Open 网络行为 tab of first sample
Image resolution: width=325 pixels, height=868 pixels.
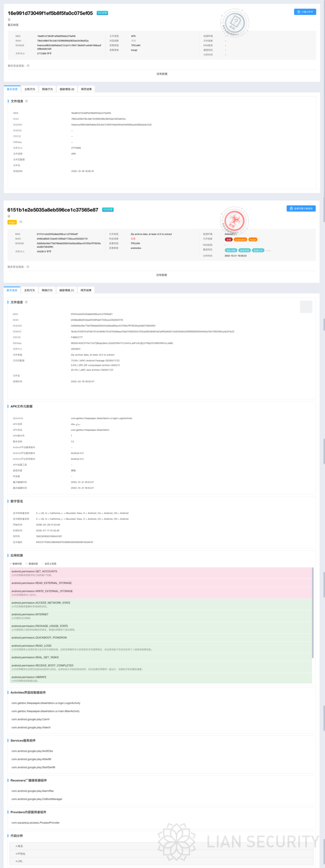pyautogui.click(x=47, y=89)
